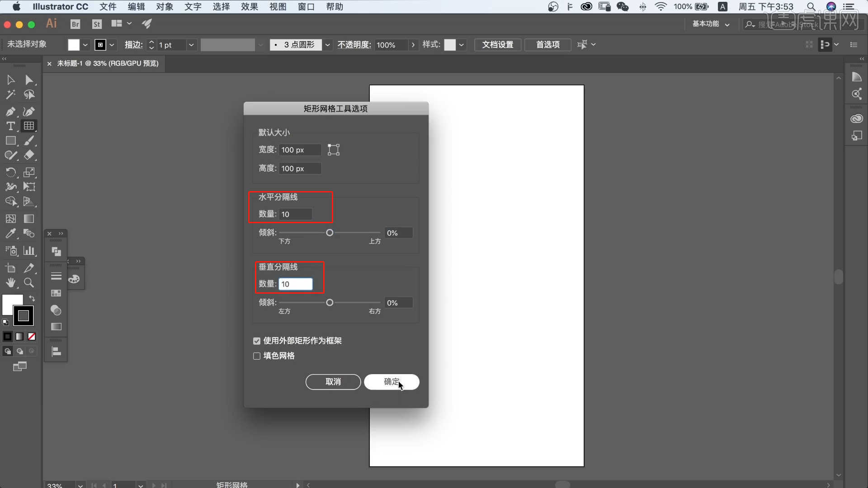Open the arrange documents dropdown

[x=121, y=23]
